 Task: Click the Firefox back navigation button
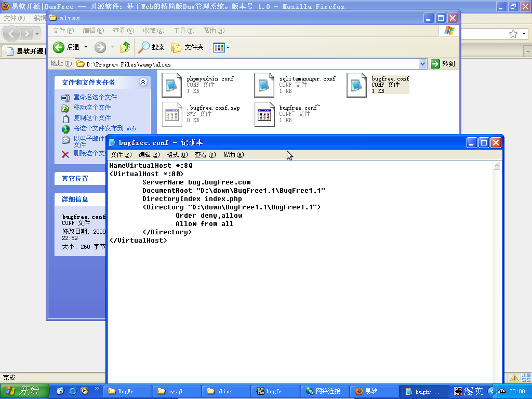(11, 34)
